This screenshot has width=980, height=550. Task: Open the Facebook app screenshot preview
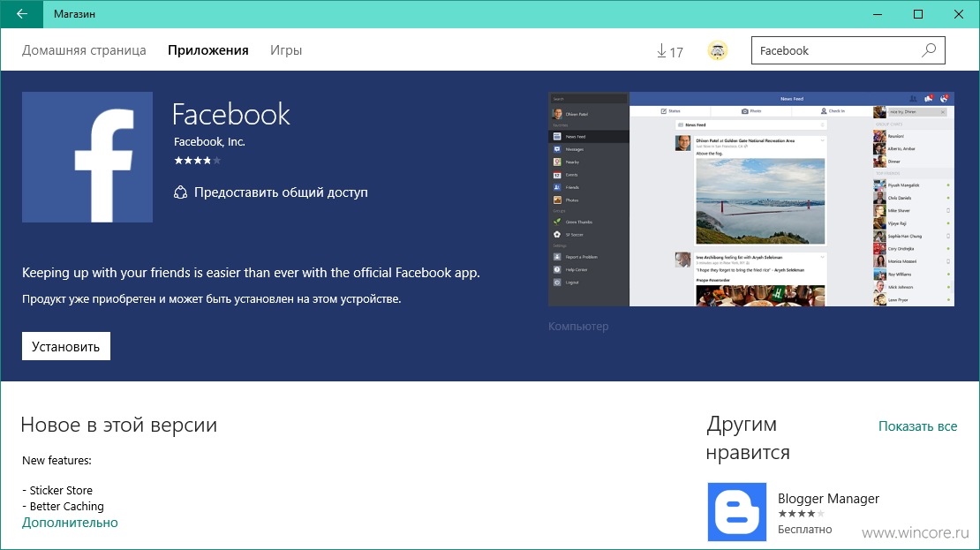tap(751, 199)
